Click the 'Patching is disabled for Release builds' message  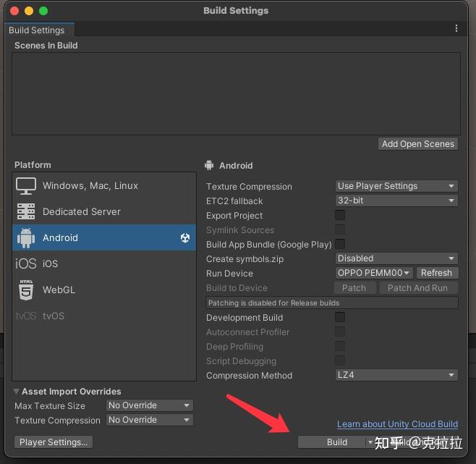coord(332,303)
